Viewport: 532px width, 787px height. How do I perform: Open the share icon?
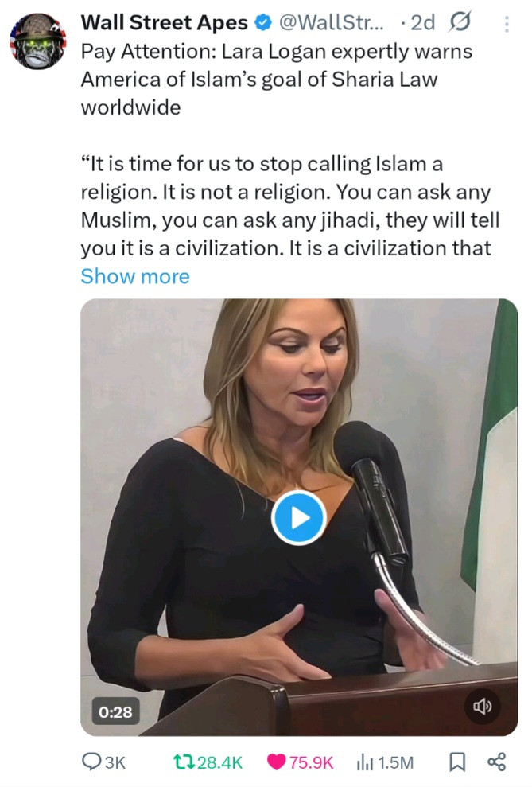pos(496,762)
